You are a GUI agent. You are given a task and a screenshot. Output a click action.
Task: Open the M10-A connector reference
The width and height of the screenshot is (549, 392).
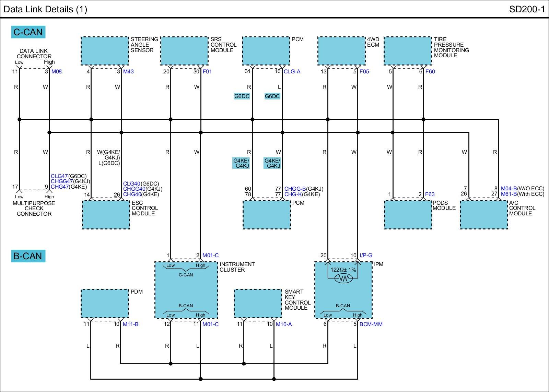(x=284, y=324)
